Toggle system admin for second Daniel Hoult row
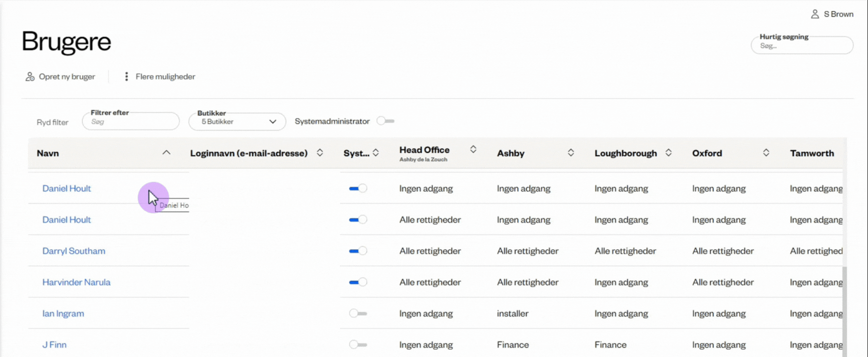The height and width of the screenshot is (357, 868). [358, 219]
